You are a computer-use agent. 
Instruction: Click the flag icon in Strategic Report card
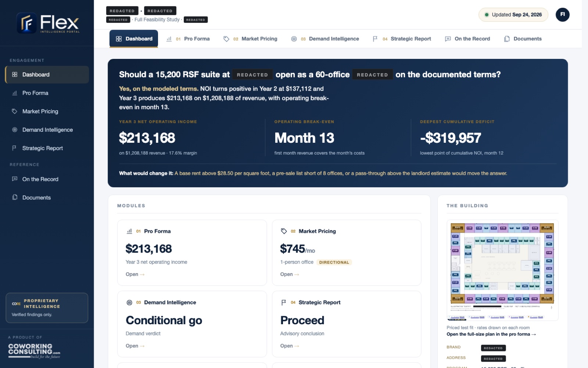point(284,302)
